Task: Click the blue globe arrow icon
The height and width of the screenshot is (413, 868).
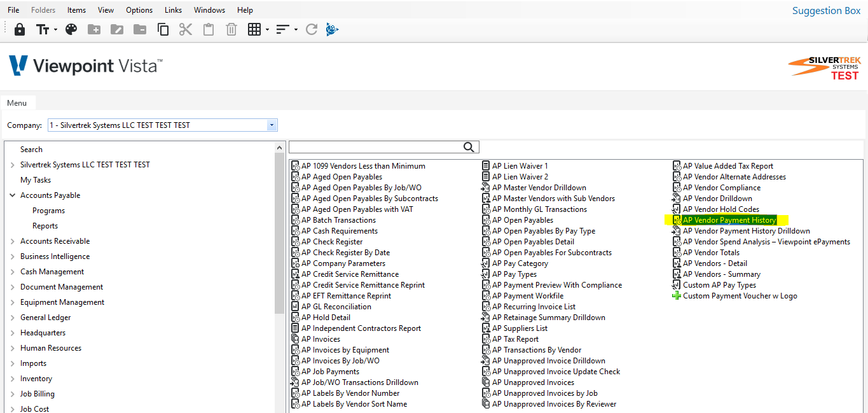Action: coord(332,29)
